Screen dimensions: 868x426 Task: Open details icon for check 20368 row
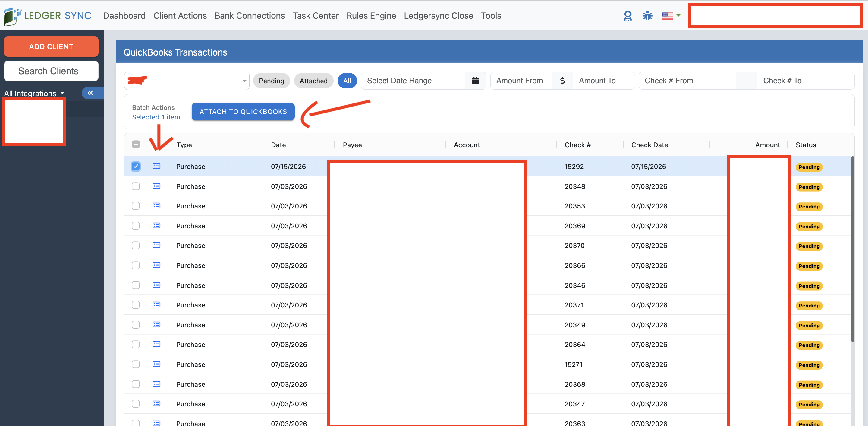pyautogui.click(x=156, y=384)
